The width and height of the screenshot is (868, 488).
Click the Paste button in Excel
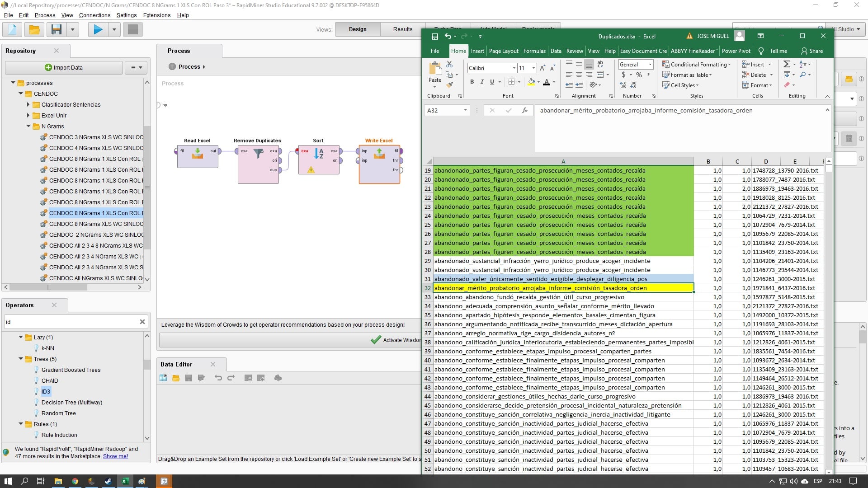click(x=435, y=74)
